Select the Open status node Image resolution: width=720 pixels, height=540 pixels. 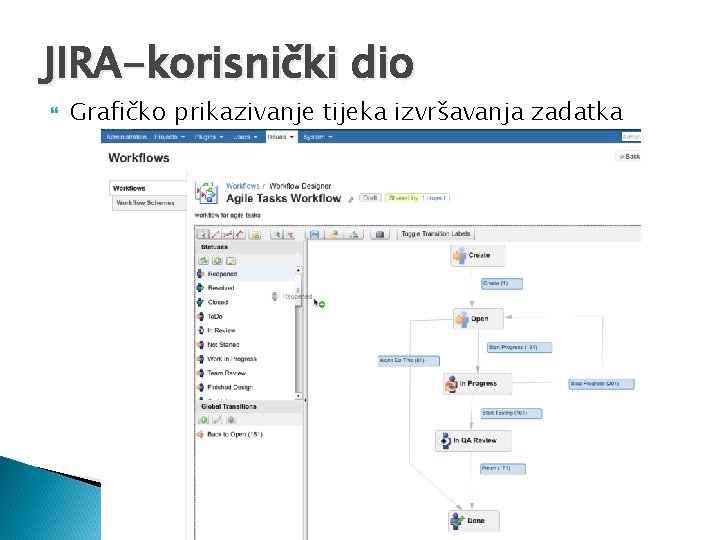pyautogui.click(x=478, y=319)
